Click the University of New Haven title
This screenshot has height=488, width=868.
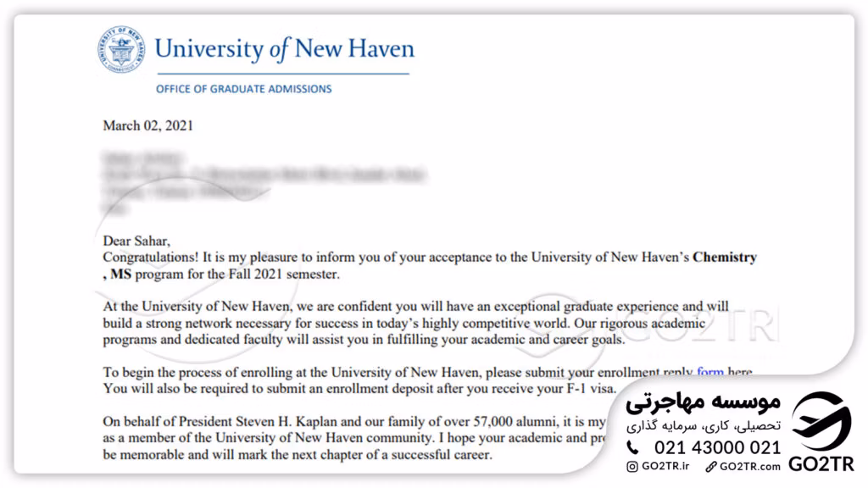coord(285,48)
